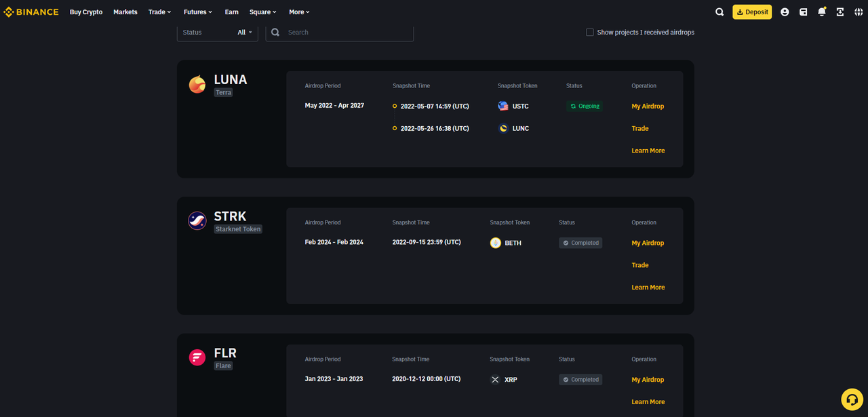Click the STRK token heading
Screen dimensions: 868x417
coord(230,216)
